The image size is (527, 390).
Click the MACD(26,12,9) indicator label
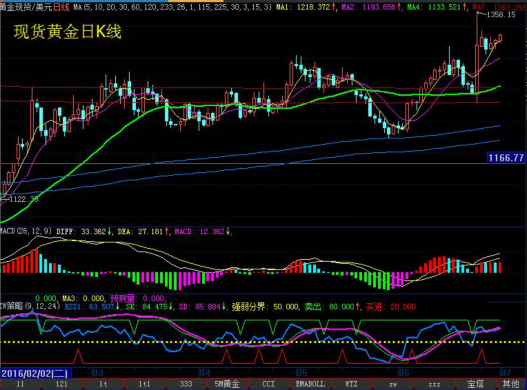(x=26, y=231)
